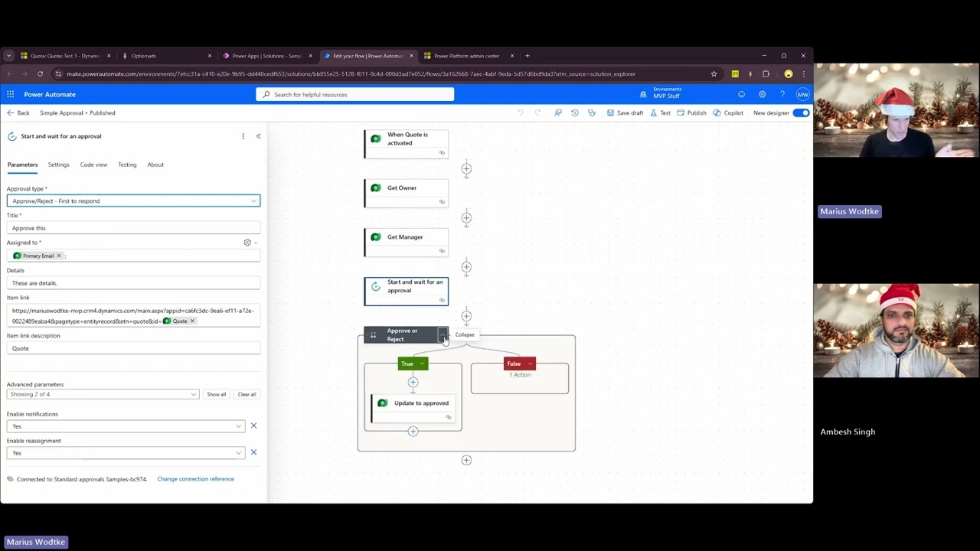Click the Title field 'Approve this'

[133, 228]
